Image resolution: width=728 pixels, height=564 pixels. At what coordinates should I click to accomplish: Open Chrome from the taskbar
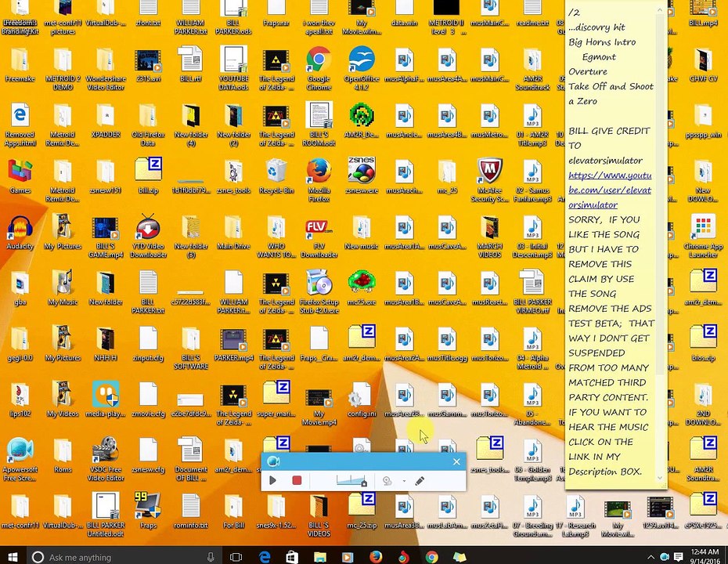point(431,557)
